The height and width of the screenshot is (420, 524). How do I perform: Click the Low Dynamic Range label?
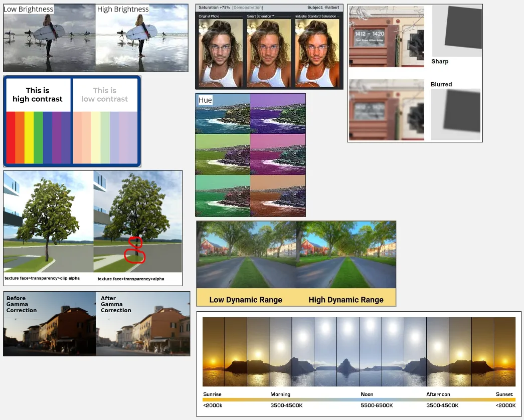pyautogui.click(x=245, y=299)
